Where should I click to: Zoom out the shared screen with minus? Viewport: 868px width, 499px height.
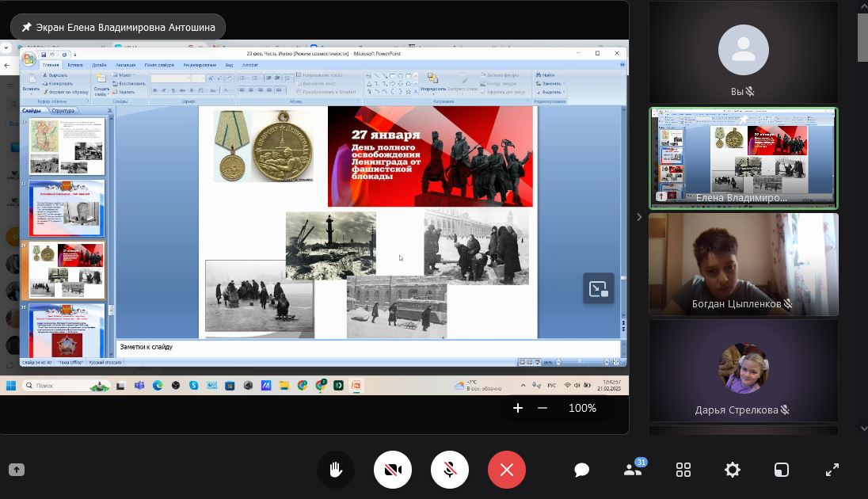coord(542,408)
